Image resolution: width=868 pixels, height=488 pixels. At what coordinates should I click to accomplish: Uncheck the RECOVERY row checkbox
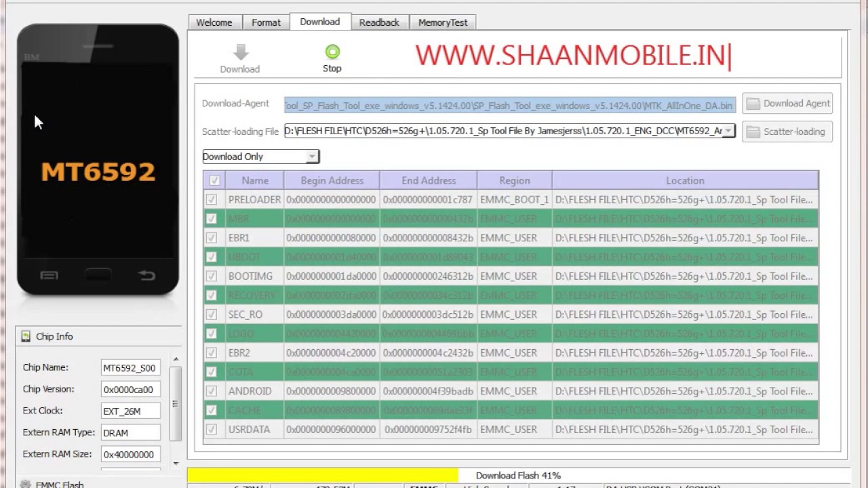pos(212,296)
